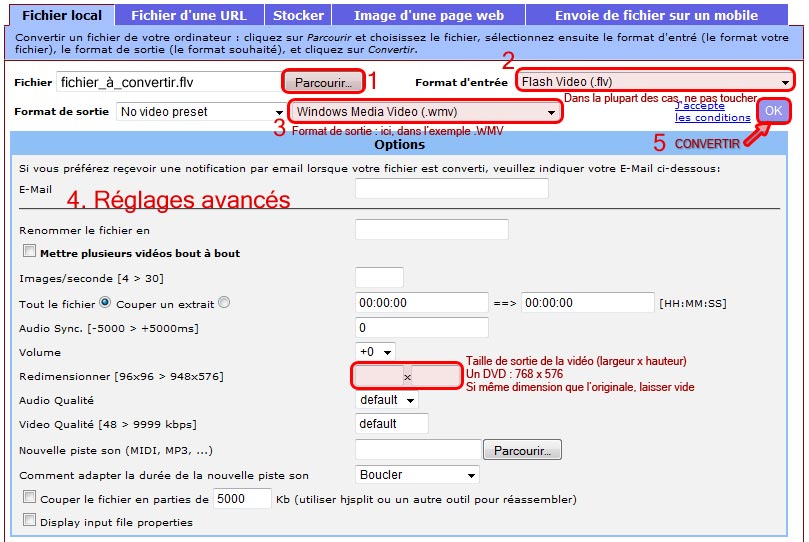Screen dimensions: 809x542
Task: Click the Images/seconde input field
Action: pos(379,277)
